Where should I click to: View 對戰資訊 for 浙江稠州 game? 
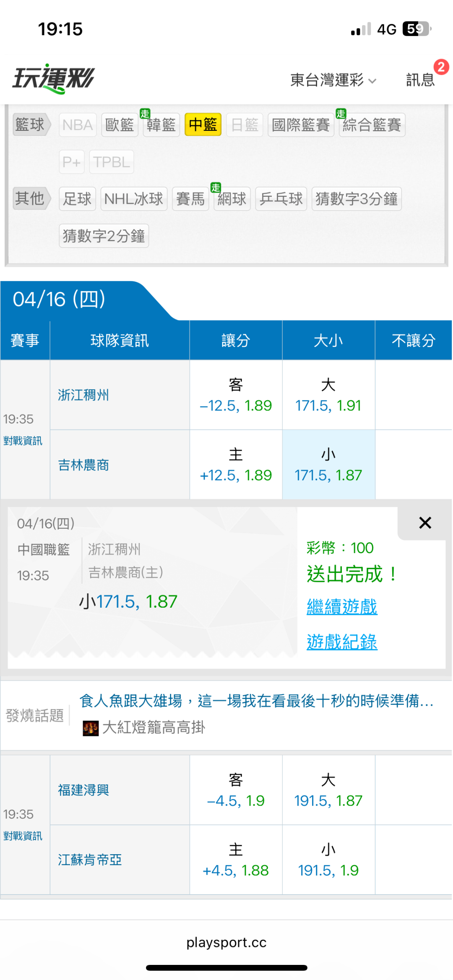(23, 441)
